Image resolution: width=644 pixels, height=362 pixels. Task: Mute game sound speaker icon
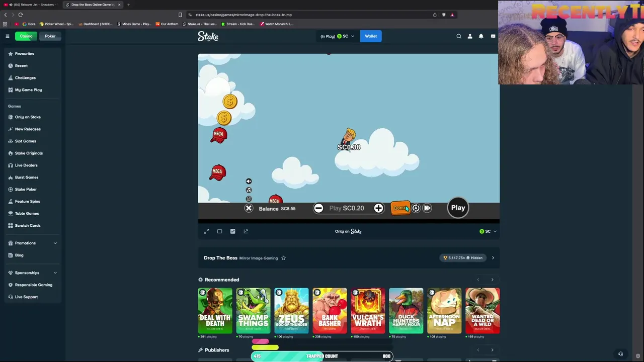coord(249,181)
